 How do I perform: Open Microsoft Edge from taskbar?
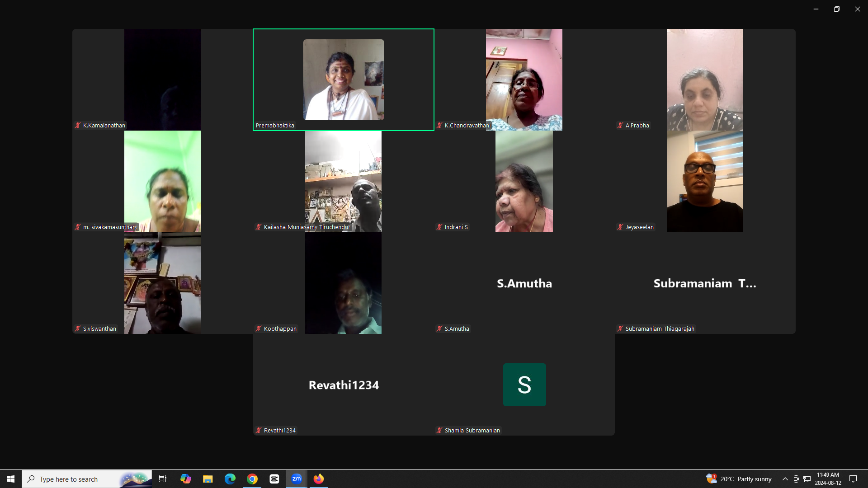230,479
